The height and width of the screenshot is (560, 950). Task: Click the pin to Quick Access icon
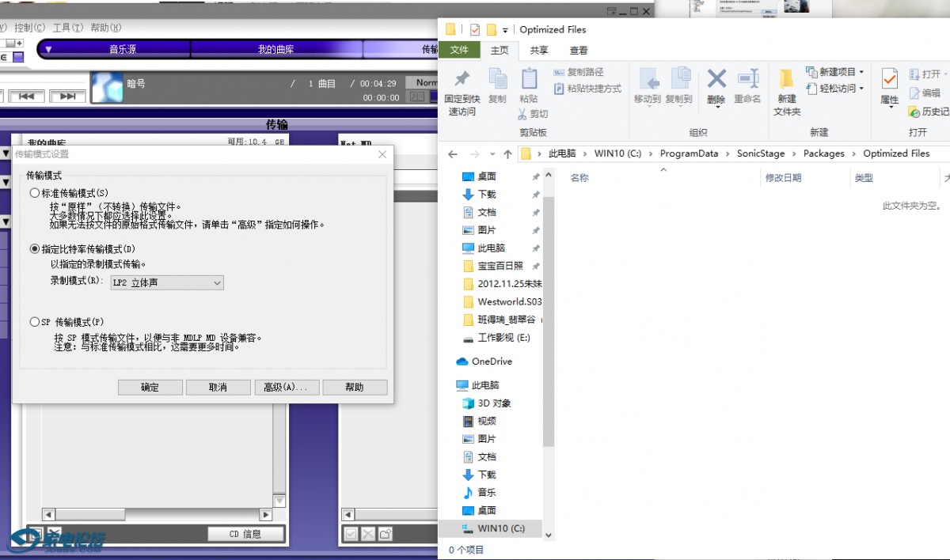[x=462, y=79]
